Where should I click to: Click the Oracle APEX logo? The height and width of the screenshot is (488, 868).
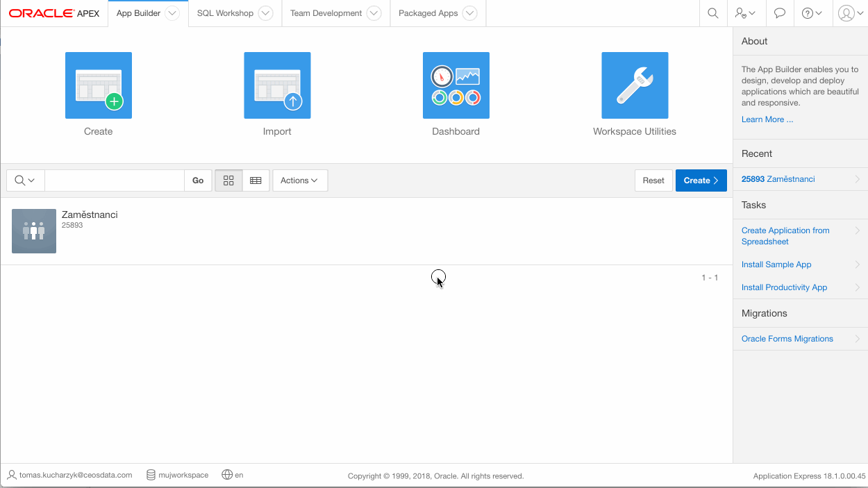point(54,13)
